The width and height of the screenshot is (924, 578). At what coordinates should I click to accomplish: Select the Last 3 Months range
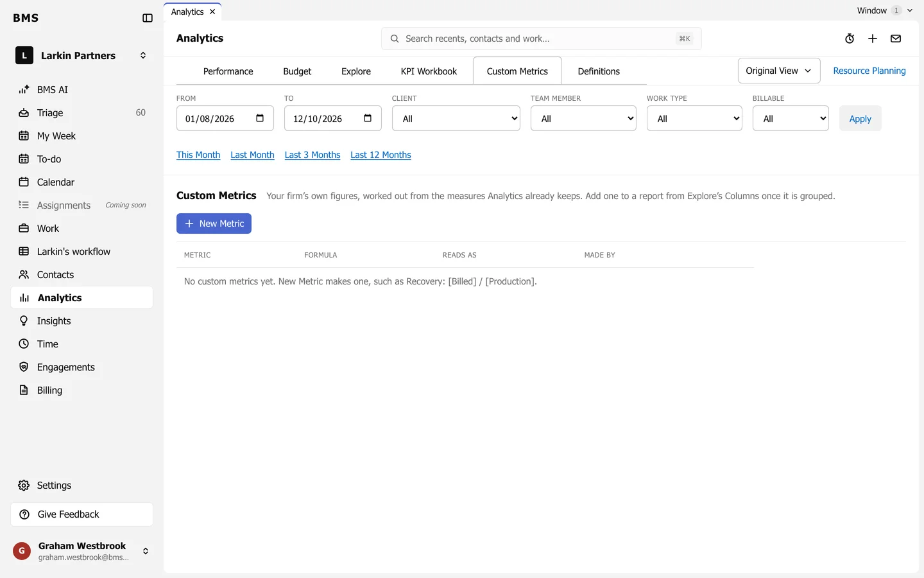tap(312, 155)
